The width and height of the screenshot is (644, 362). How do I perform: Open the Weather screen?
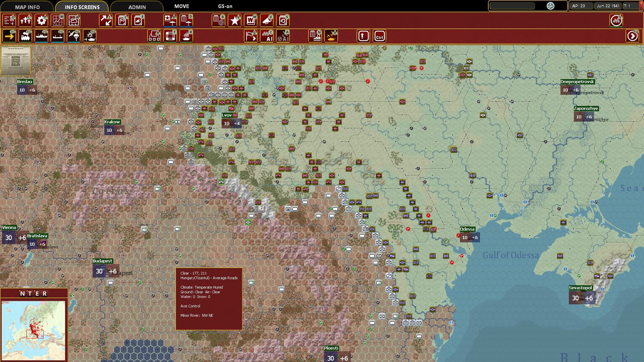click(x=73, y=20)
